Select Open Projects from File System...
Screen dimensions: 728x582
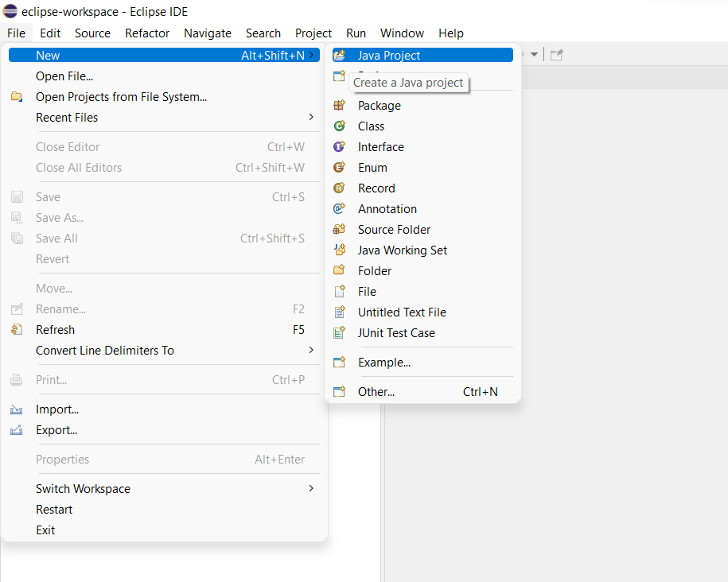[165, 96]
